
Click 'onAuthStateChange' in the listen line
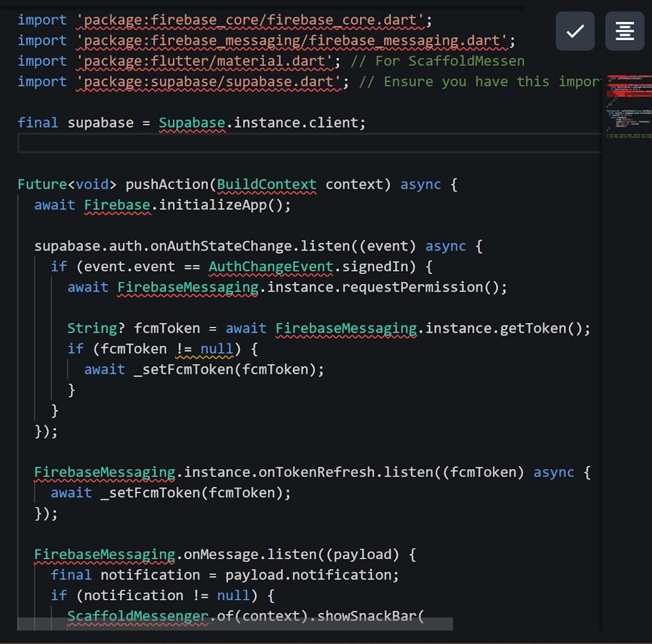(x=221, y=246)
